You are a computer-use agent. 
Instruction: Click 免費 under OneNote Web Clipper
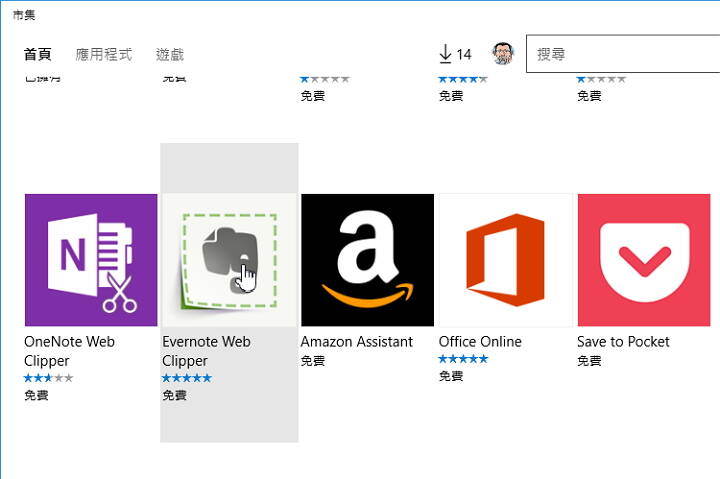tap(36, 395)
